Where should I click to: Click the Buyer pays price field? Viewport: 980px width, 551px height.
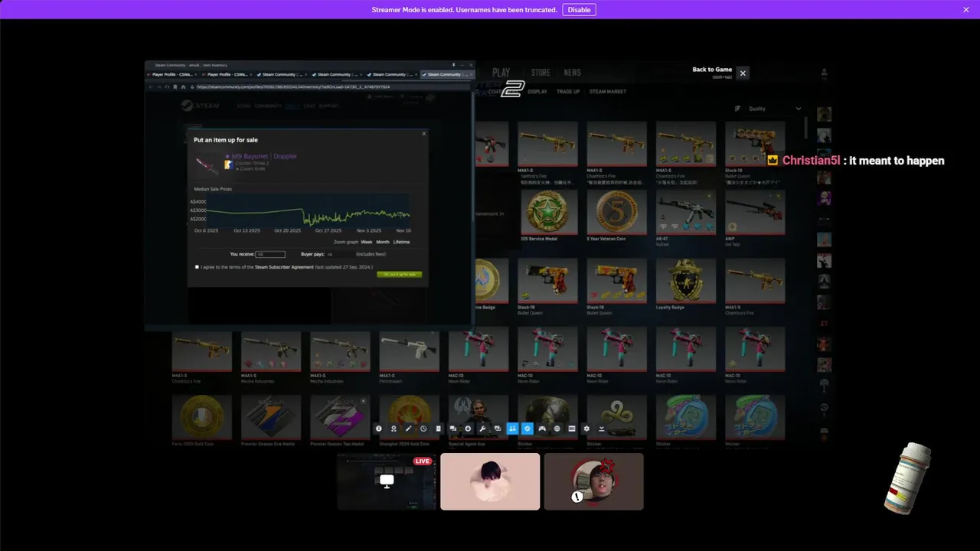pos(339,254)
